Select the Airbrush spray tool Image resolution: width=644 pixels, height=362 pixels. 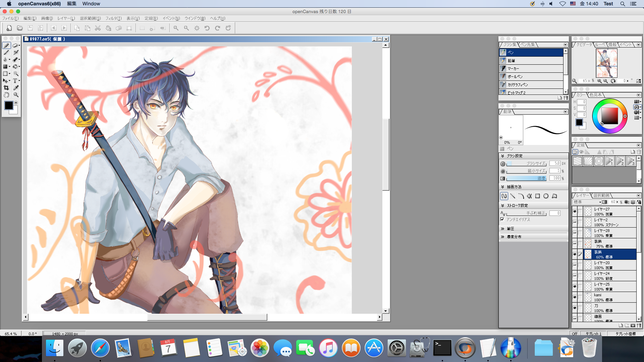coord(16,53)
